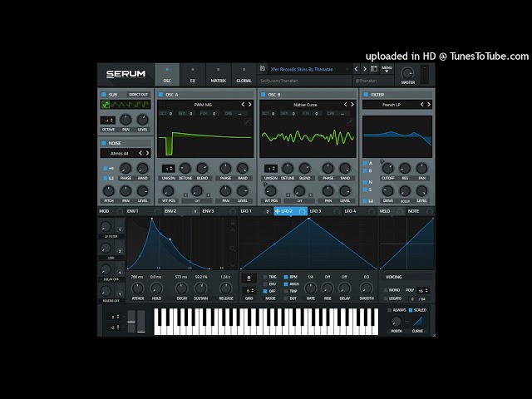Select next filter type arrow
The image size is (532, 399).
429,105
